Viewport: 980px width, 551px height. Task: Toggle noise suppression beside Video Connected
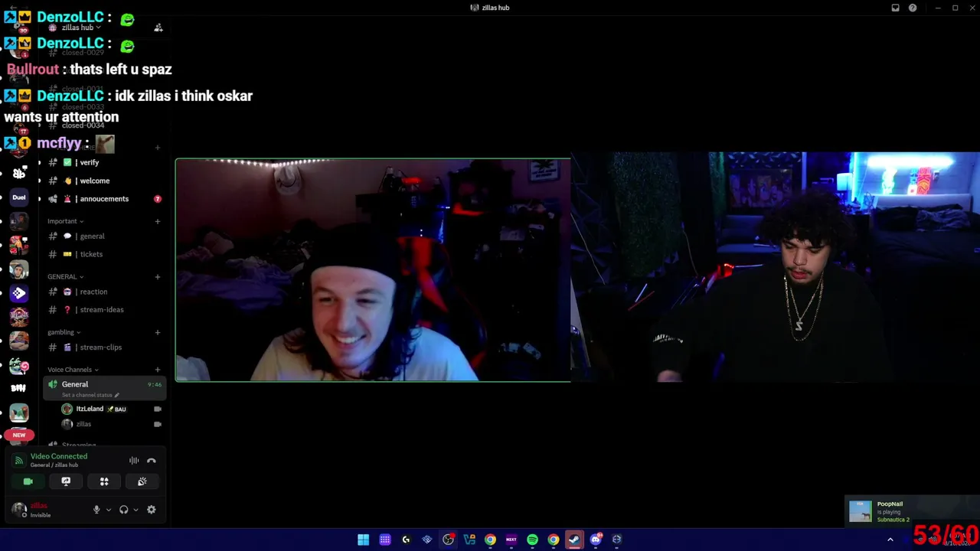point(134,461)
